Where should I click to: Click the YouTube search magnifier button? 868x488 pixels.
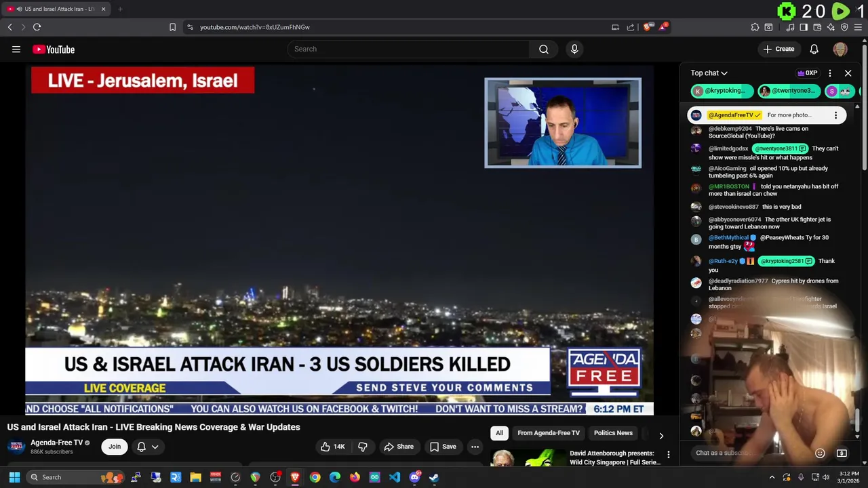(544, 49)
